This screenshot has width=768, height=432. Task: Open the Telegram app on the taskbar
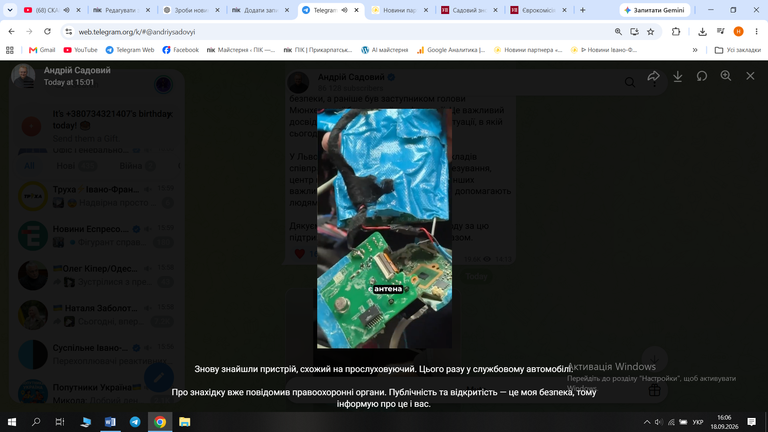pyautogui.click(x=135, y=422)
